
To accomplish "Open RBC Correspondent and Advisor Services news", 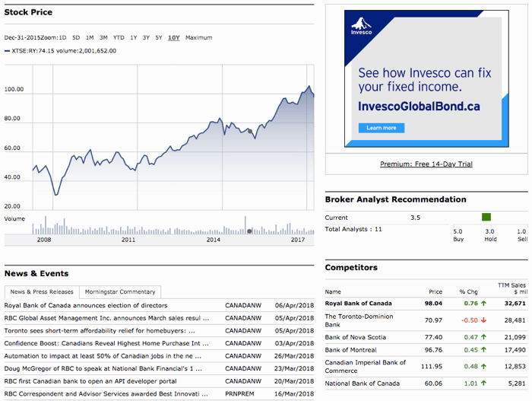I will (x=106, y=393).
